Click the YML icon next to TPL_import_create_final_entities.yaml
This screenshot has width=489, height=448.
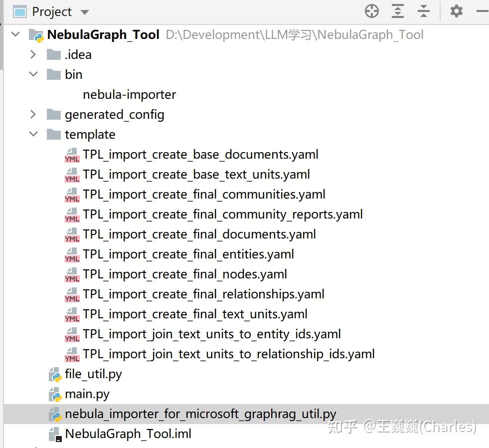pos(72,254)
